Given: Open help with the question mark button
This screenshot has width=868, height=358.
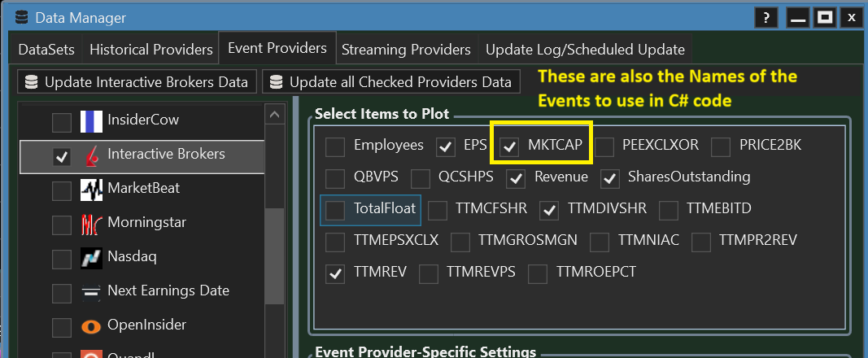Looking at the screenshot, I should 766,18.
